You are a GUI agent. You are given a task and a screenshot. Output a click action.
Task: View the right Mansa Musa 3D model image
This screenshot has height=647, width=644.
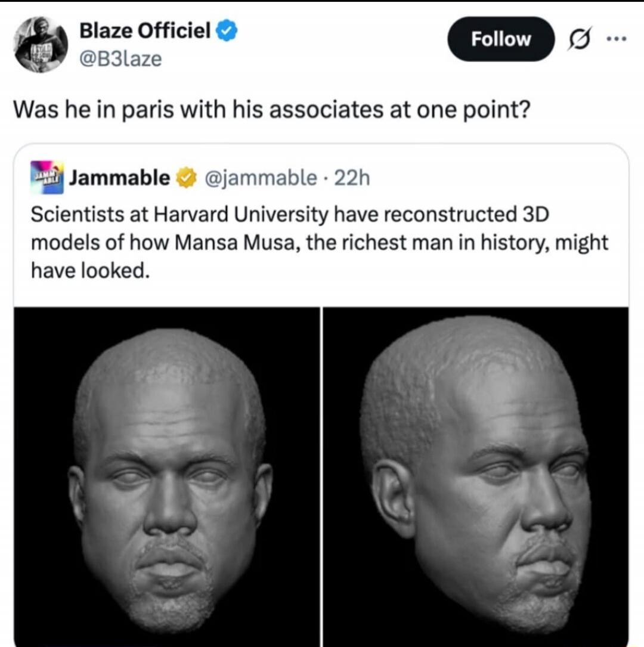[477, 477]
